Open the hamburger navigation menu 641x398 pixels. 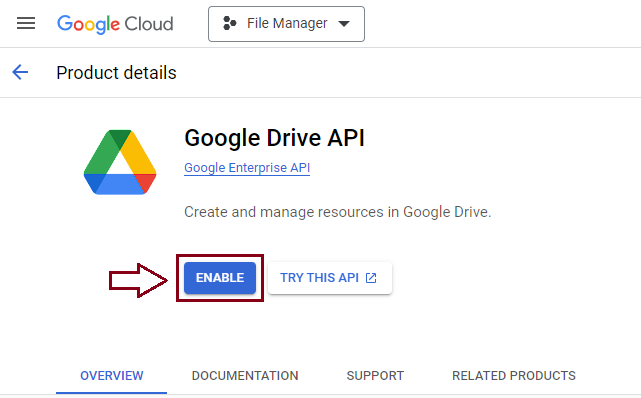click(x=26, y=24)
